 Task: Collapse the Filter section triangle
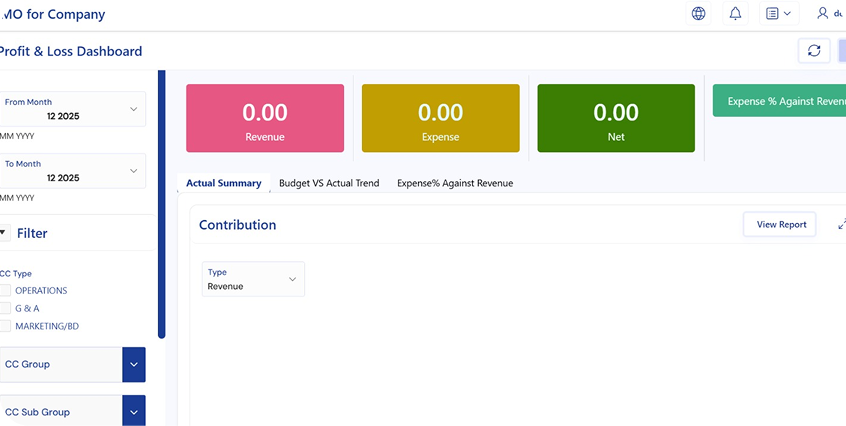coord(4,233)
